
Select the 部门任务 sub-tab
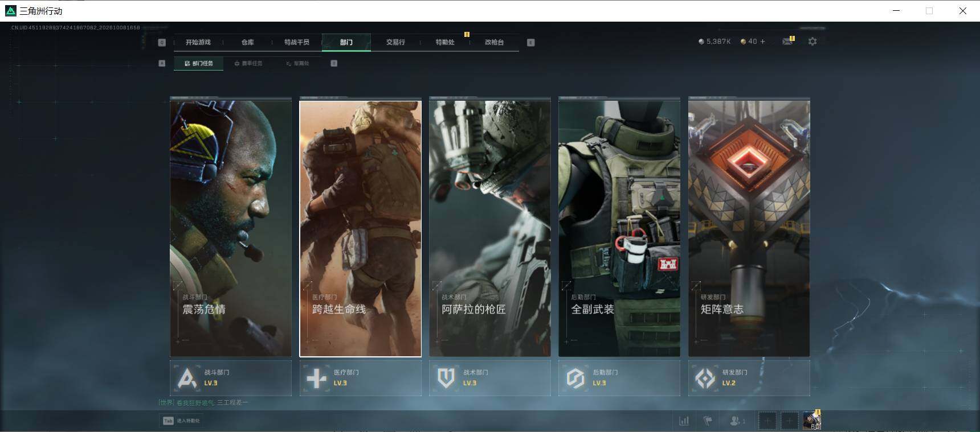click(x=199, y=63)
